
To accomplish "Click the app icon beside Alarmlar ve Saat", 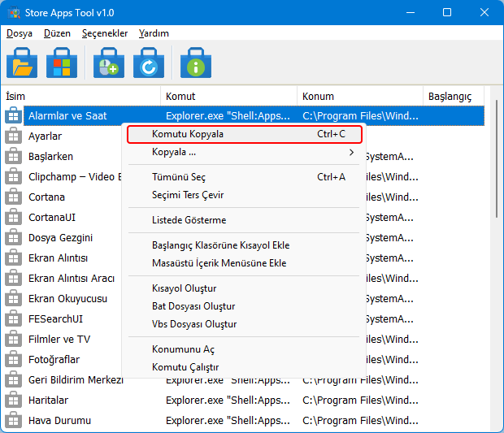I will [13, 115].
